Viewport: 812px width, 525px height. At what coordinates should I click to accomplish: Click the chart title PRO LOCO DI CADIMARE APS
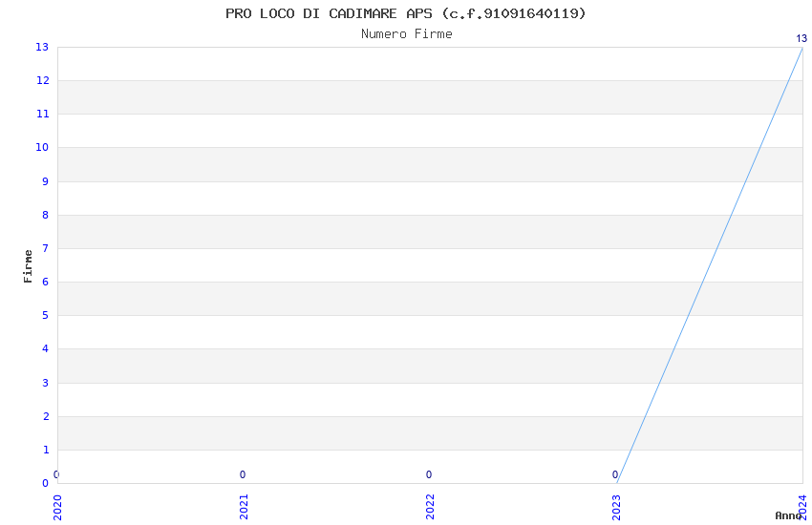click(x=405, y=13)
